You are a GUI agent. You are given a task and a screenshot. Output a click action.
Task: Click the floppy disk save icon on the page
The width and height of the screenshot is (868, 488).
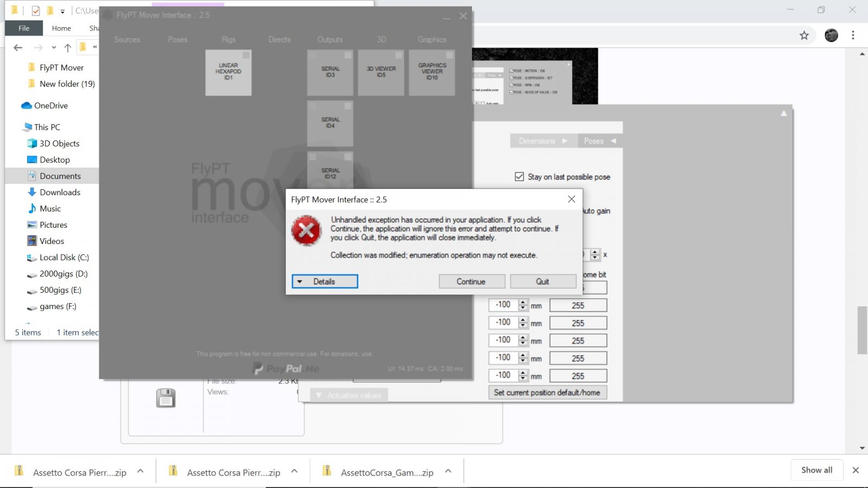coord(165,398)
